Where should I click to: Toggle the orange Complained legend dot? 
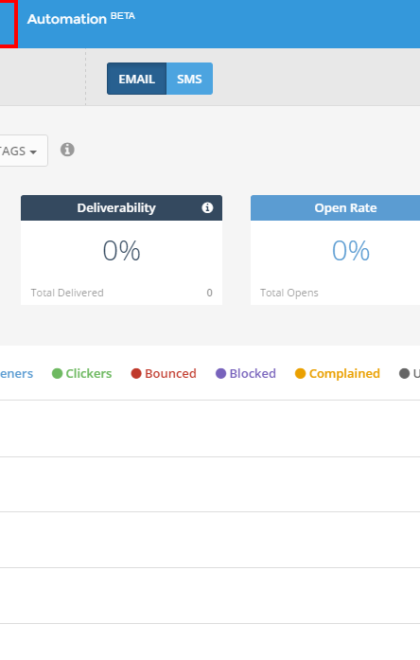coord(300,373)
